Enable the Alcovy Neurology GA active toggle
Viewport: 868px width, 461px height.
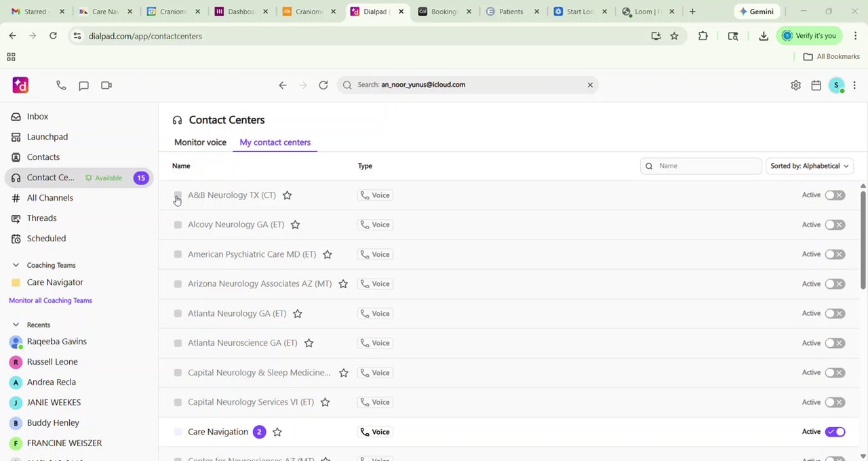click(x=835, y=224)
